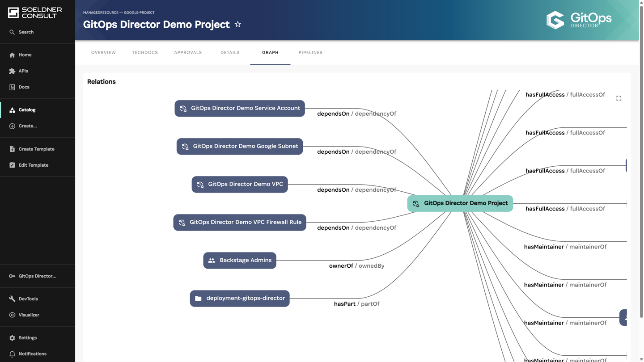Viewport: 644px width, 362px height.
Task: Click the VPC Firewall Rule node icon
Action: 182,223
